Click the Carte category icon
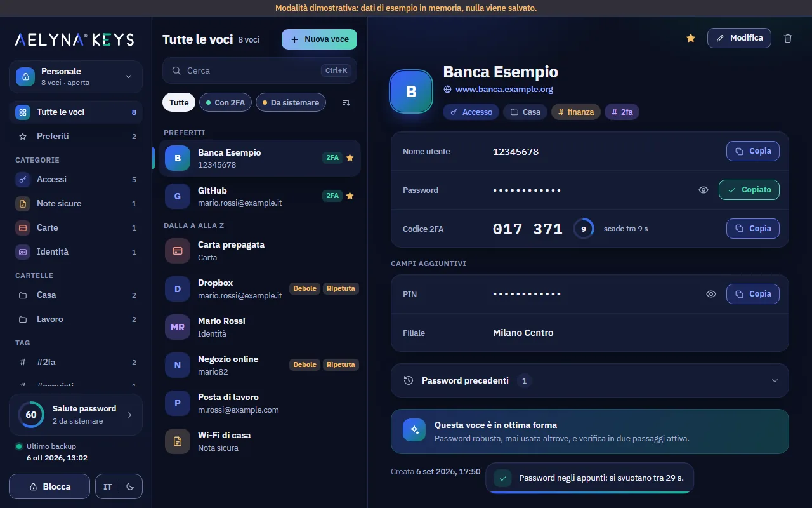This screenshot has width=812, height=508. [23, 228]
